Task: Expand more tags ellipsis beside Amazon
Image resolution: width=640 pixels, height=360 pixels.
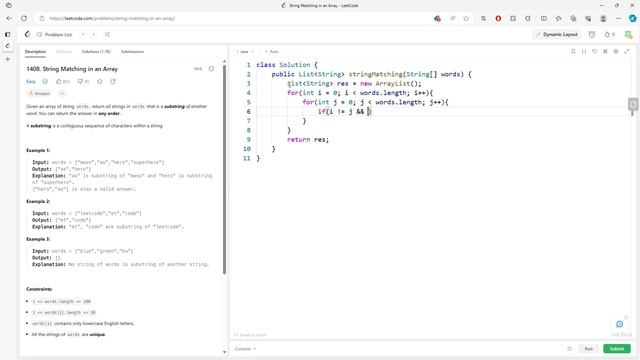Action: click(x=62, y=93)
